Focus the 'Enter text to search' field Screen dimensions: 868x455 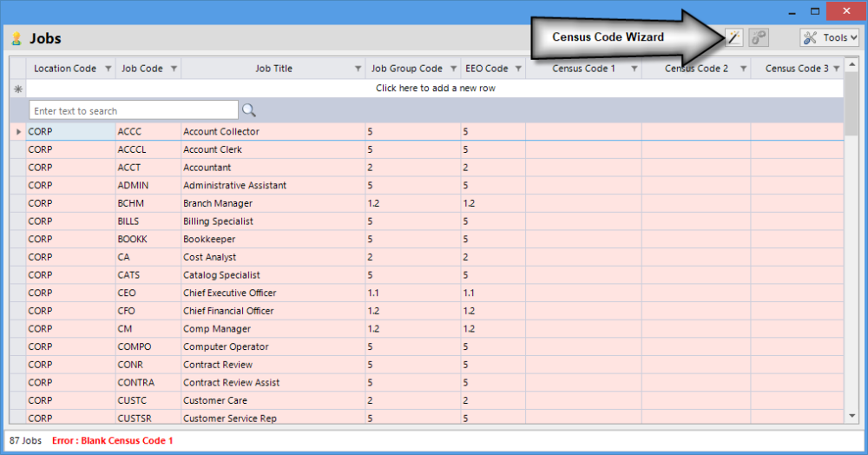pyautogui.click(x=134, y=110)
